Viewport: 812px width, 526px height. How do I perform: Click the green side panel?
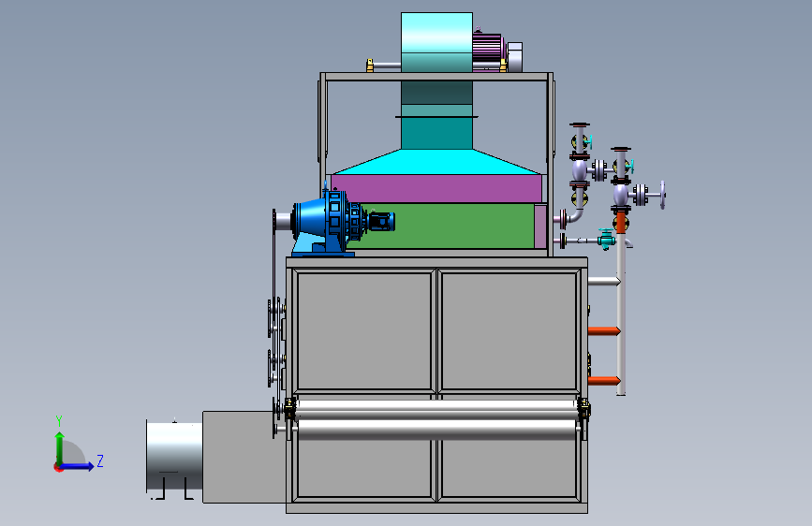click(440, 226)
